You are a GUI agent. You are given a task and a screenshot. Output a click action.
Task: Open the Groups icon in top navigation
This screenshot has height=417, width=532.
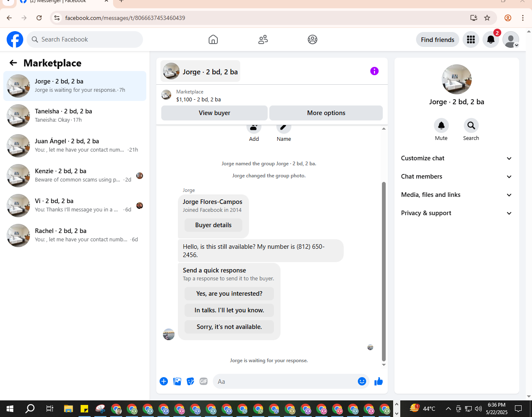313,39
